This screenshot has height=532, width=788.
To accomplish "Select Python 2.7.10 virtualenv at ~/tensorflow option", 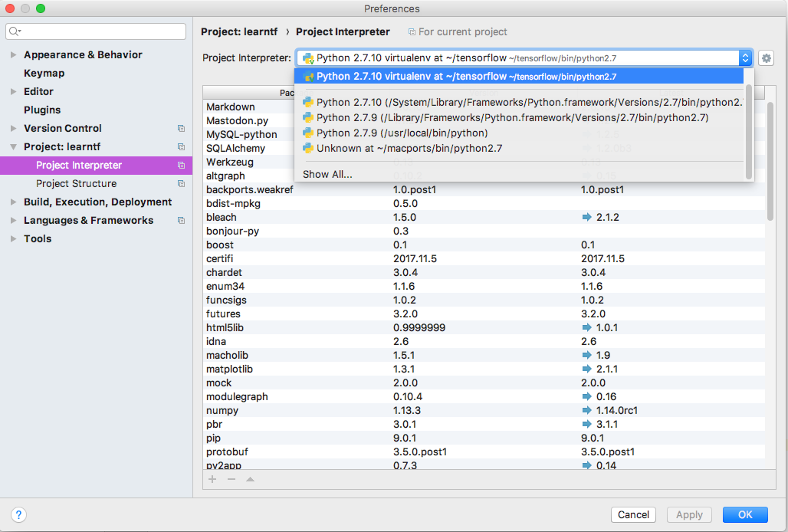I will coord(519,77).
